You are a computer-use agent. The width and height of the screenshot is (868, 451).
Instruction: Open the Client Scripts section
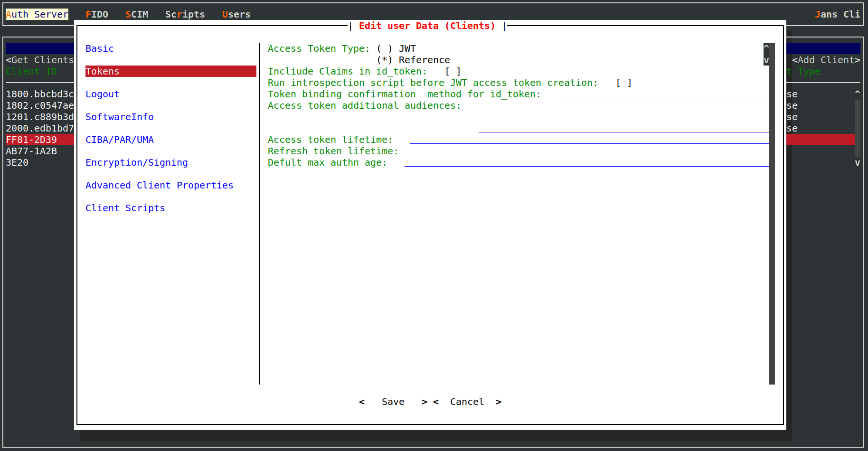coord(125,208)
